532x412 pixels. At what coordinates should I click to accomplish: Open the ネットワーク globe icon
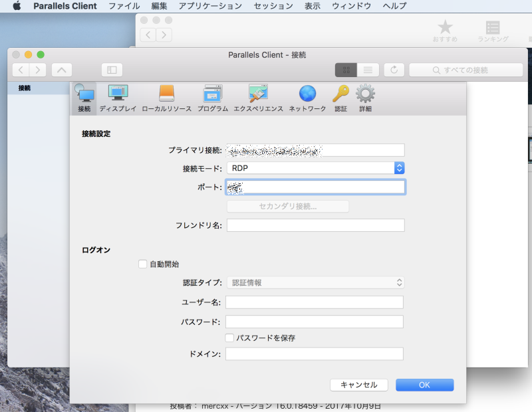pyautogui.click(x=307, y=94)
